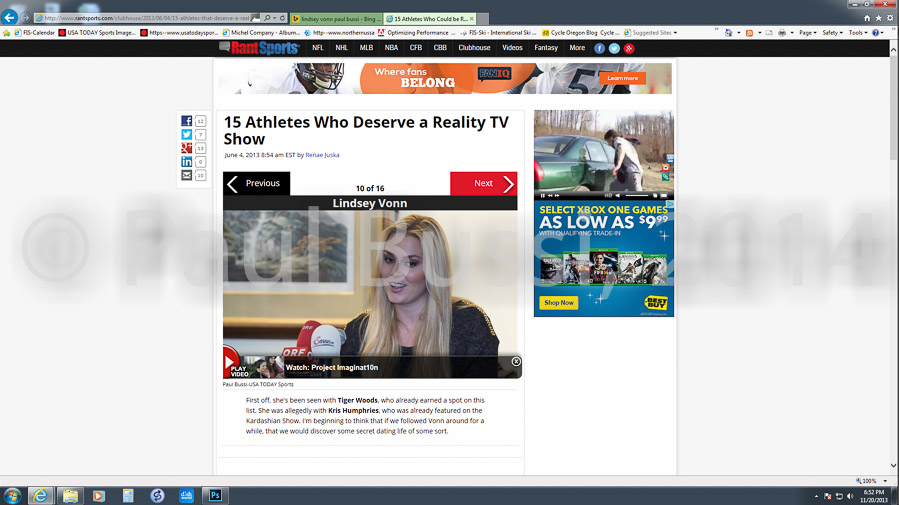Open the Clubhouse nav item
The image size is (899, 505).
(x=474, y=48)
